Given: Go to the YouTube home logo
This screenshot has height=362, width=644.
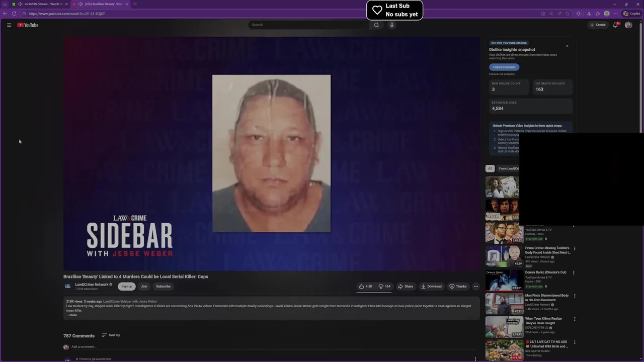Looking at the screenshot, I should (28, 25).
